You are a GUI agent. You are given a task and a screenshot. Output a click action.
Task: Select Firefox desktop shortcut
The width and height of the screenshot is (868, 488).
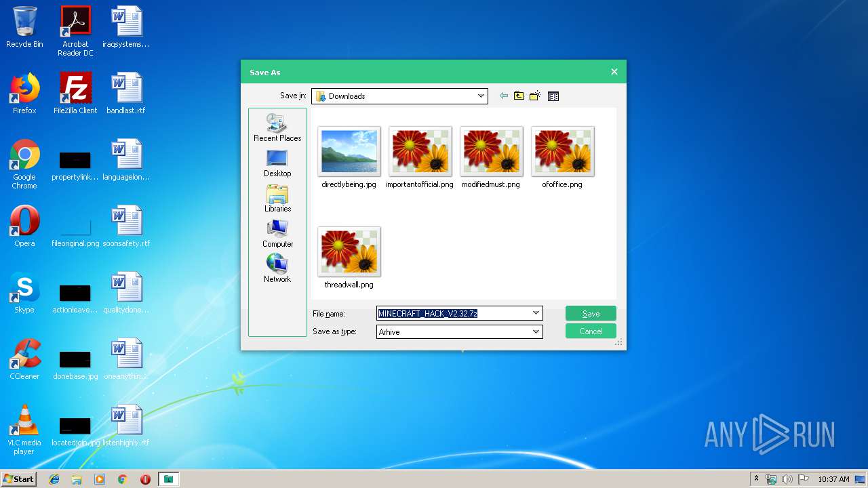point(24,94)
